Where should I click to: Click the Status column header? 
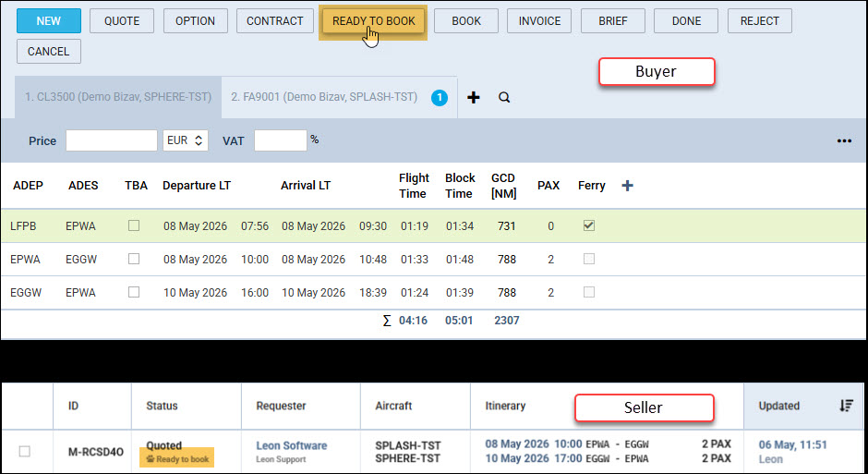(162, 406)
